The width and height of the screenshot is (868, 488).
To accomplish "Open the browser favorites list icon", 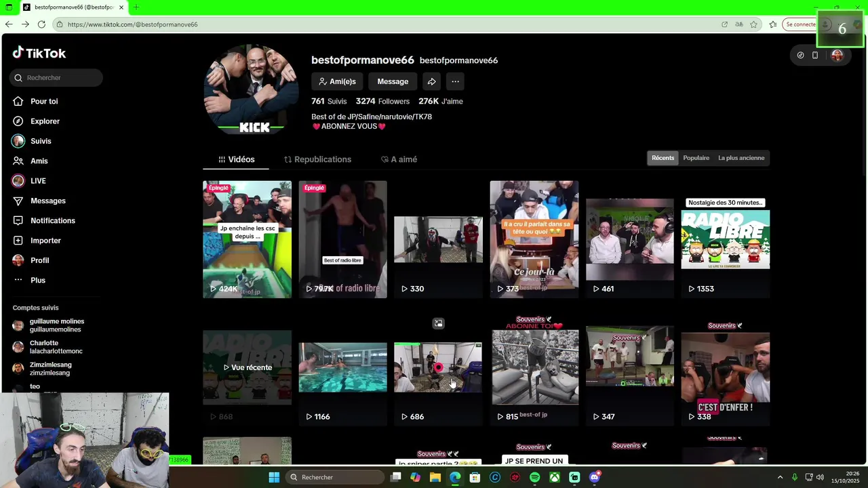I will pos(773,24).
